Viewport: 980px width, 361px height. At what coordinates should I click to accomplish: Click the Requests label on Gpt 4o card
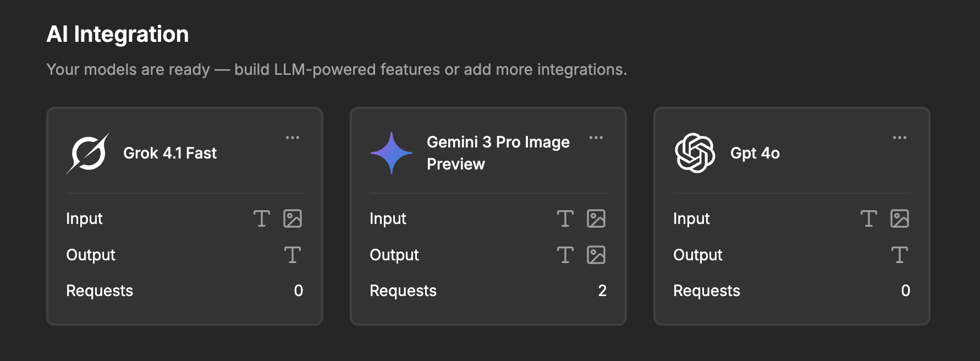click(707, 291)
